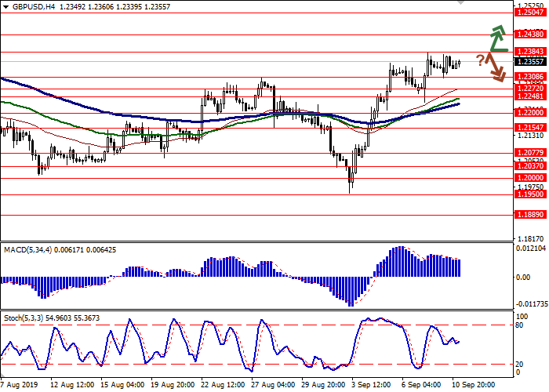Select the 1.18890 price level label

[x=530, y=213]
